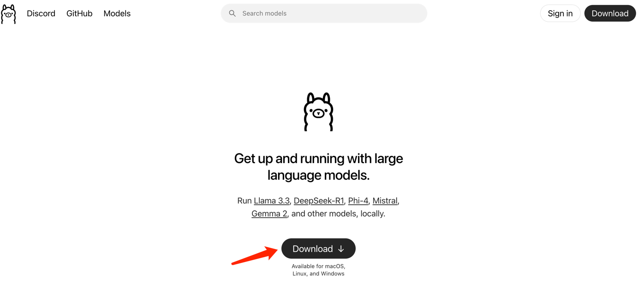This screenshot has height=286, width=644.
Task: Focus the Search models field
Action: point(324,13)
